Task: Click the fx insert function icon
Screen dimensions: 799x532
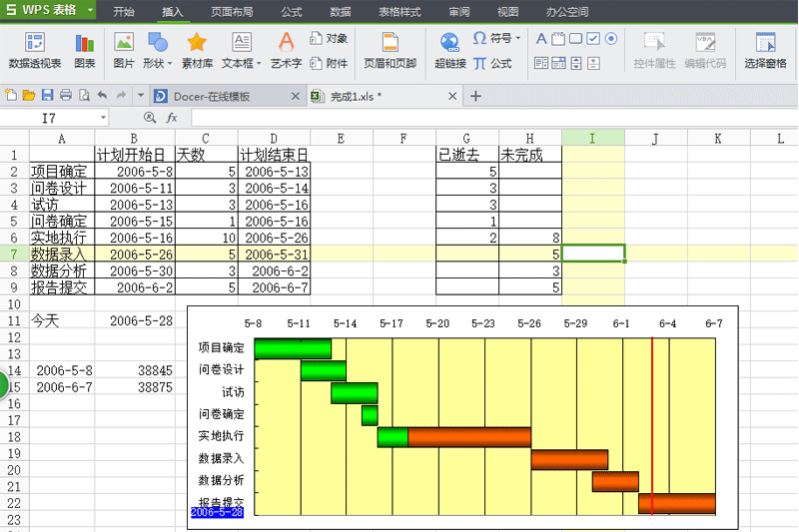Action: coord(172,118)
